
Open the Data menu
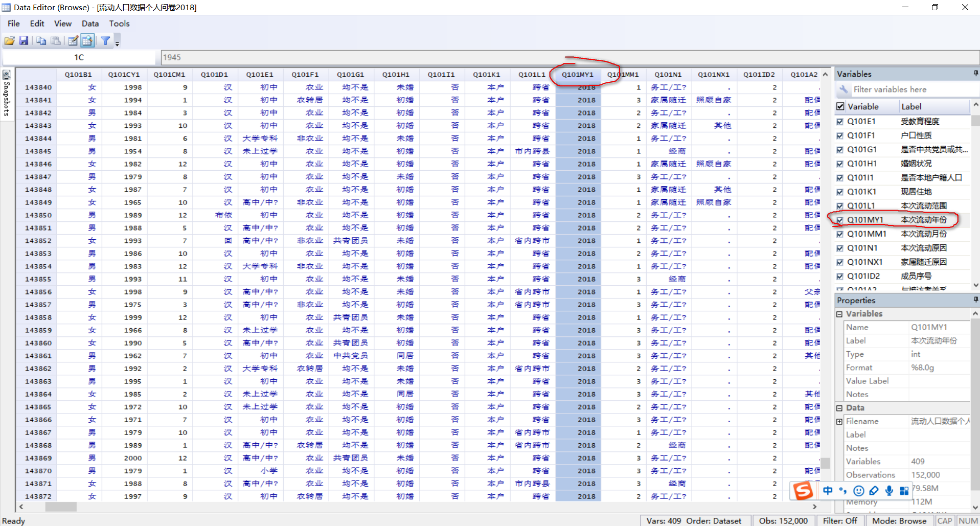(90, 24)
